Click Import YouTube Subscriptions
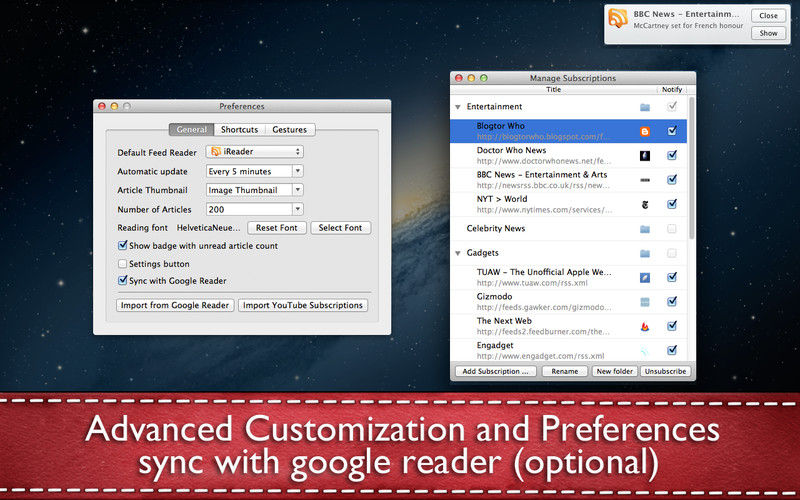 pyautogui.click(x=303, y=305)
